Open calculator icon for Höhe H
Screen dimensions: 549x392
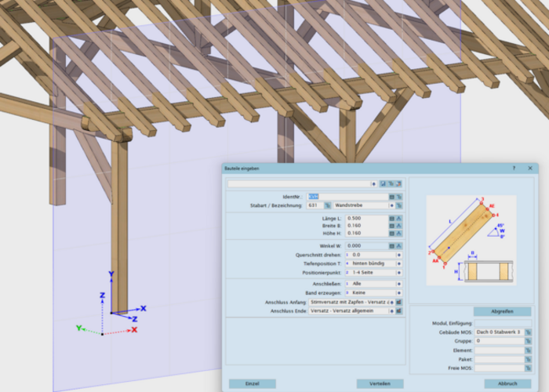[392, 233]
